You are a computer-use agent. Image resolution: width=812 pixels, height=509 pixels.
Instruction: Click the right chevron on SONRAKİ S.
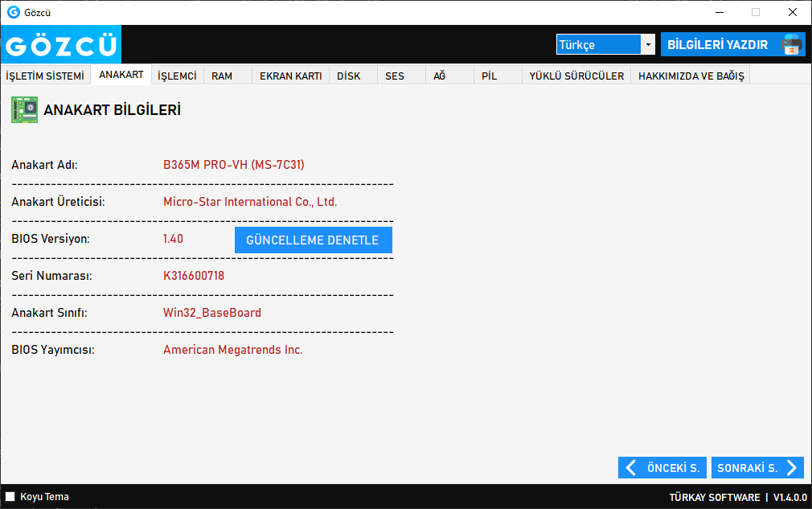coord(792,468)
